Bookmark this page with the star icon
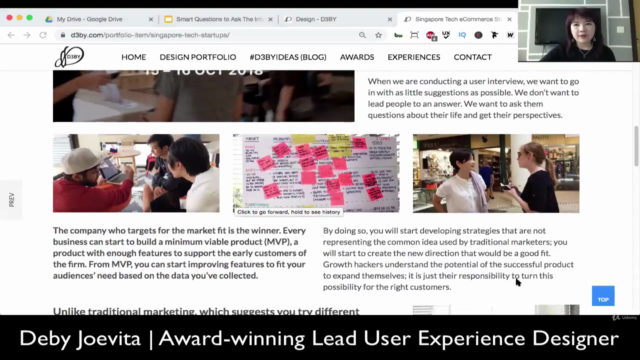 [x=378, y=35]
